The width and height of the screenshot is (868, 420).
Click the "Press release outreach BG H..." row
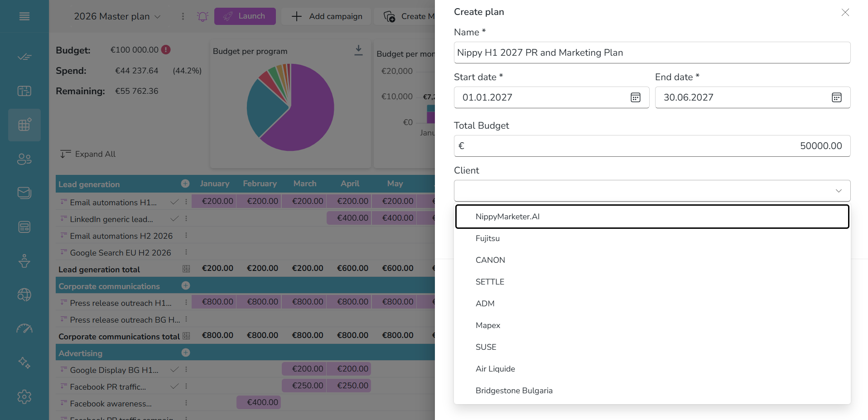125,320
